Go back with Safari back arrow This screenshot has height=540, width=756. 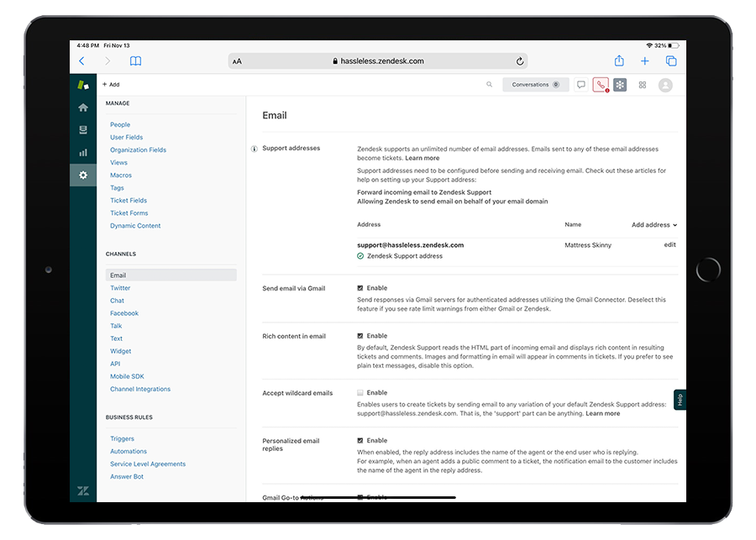pyautogui.click(x=82, y=61)
